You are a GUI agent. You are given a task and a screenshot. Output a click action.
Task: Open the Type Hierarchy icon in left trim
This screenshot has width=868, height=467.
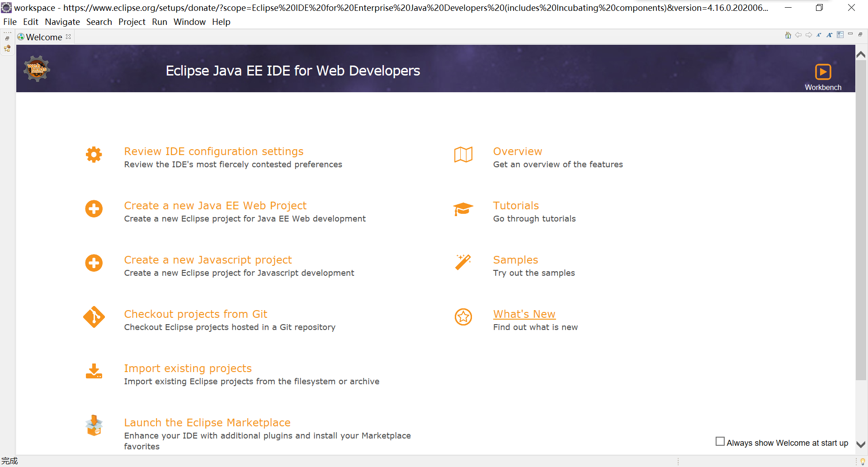7,48
